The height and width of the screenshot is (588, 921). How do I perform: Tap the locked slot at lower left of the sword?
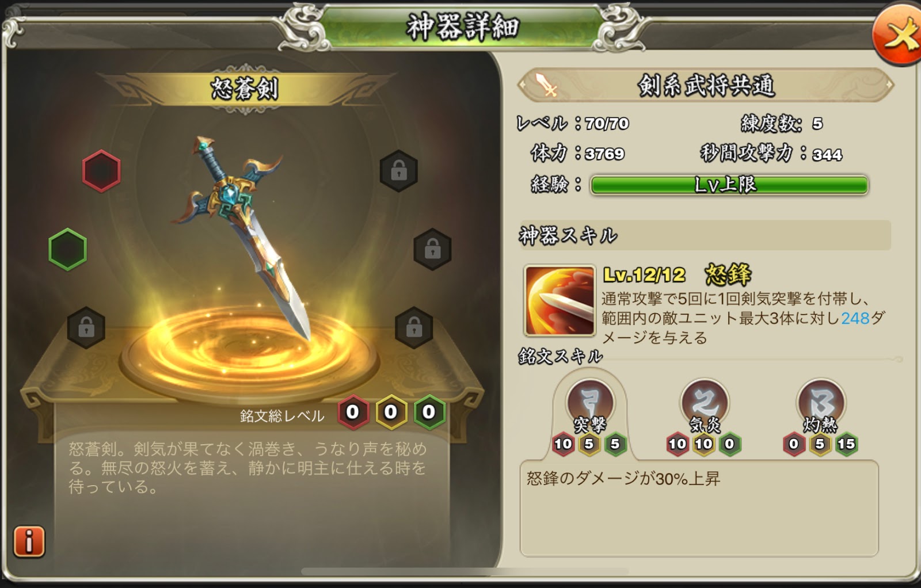(x=86, y=327)
